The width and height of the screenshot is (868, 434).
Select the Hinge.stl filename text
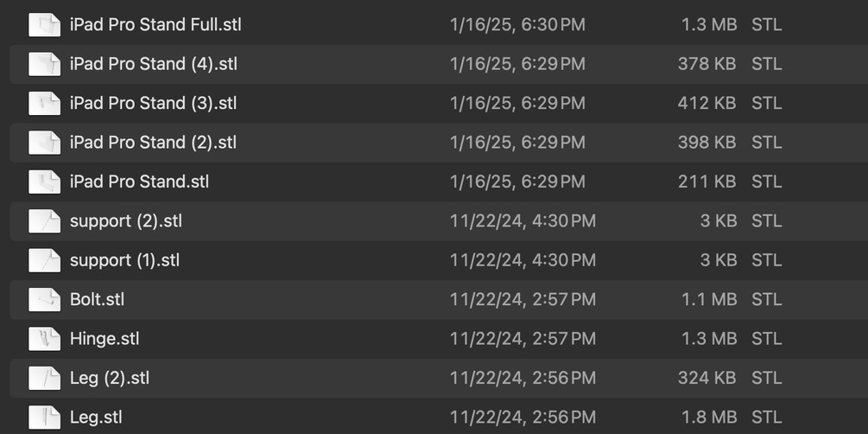coord(105,339)
